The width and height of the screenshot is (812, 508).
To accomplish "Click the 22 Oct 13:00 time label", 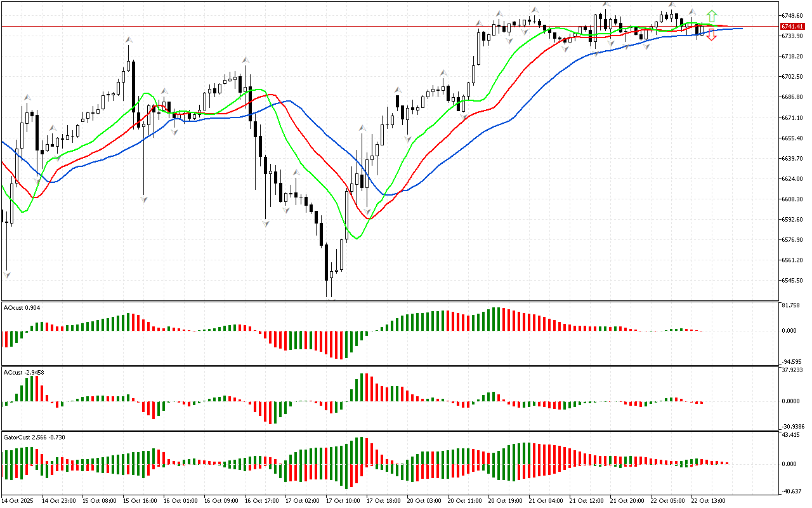I will pos(707,501).
